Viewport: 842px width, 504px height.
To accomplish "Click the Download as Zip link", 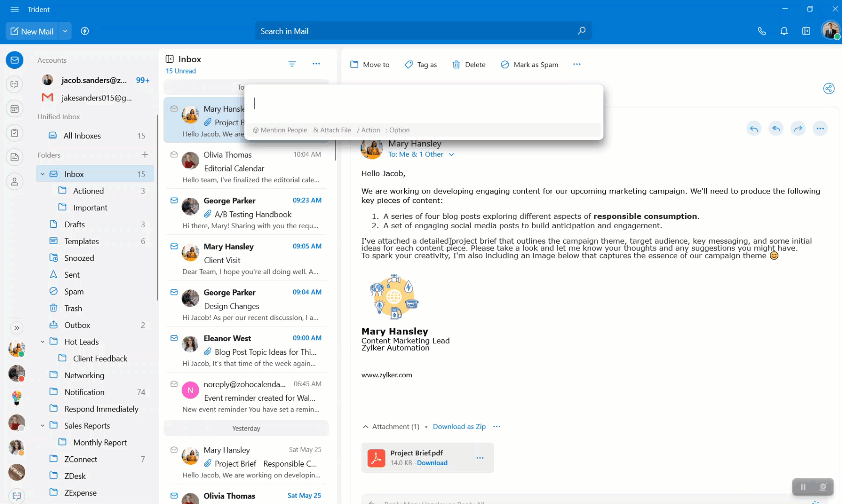I will (459, 426).
